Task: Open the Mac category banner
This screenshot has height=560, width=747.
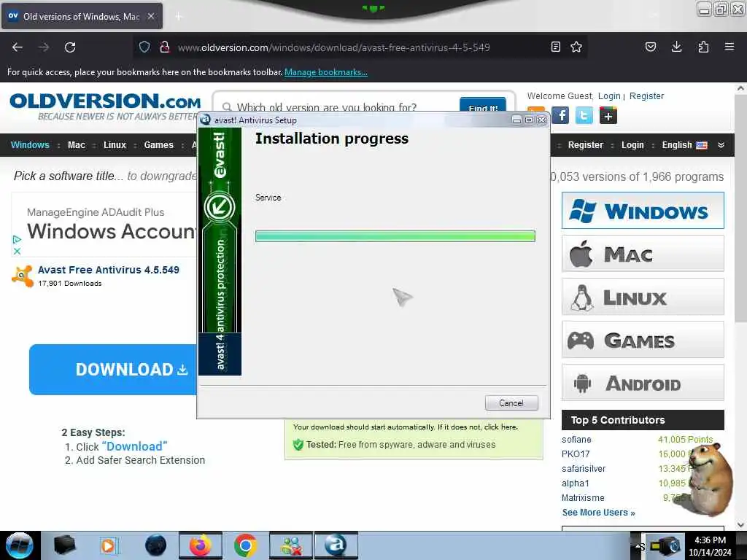Action: [643, 253]
